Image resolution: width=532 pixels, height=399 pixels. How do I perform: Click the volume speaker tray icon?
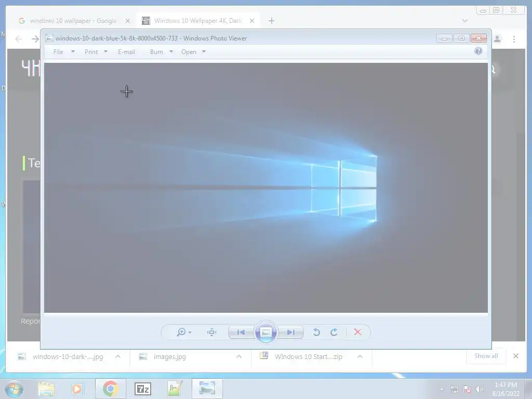click(x=480, y=389)
